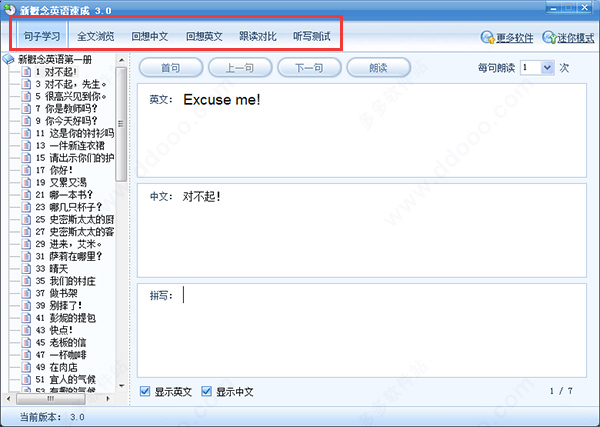
Task: Click the horizontal scrollbar left arrow
Action: pyautogui.click(x=8, y=399)
